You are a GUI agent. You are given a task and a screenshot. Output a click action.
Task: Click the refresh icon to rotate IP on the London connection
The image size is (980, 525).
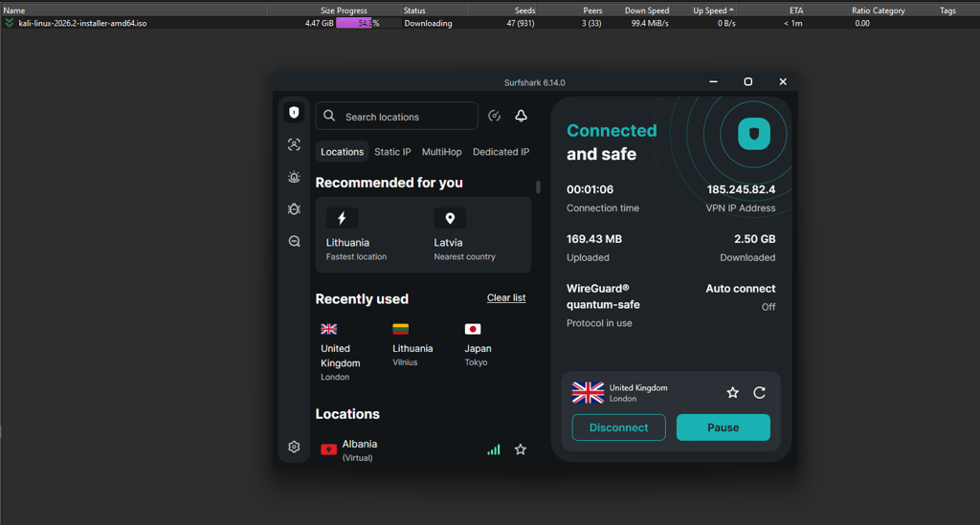(759, 393)
